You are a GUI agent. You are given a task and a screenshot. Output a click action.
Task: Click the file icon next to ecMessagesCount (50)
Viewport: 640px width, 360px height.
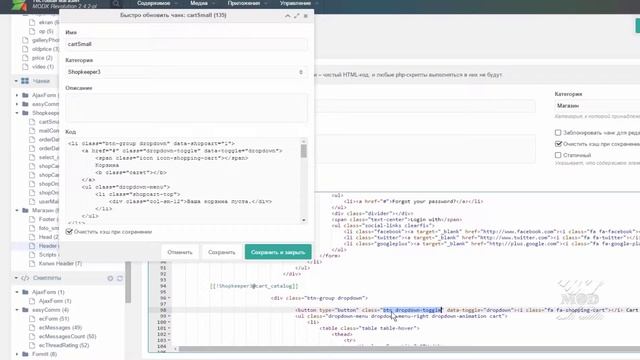[32, 336]
